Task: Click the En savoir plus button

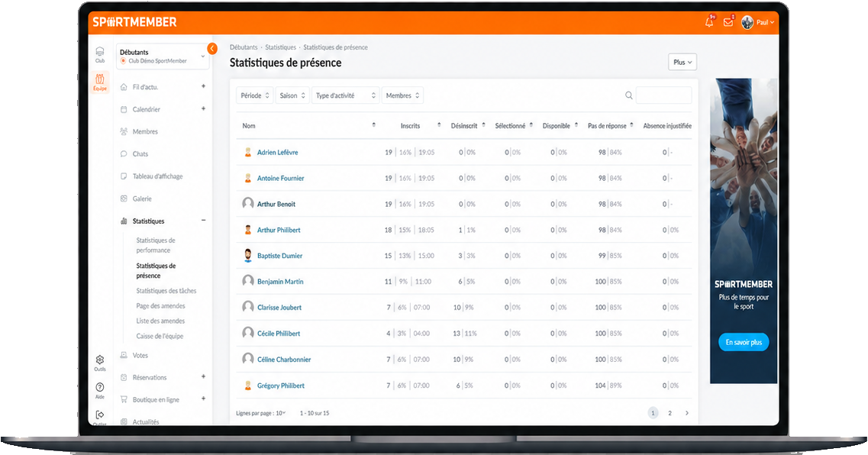Action: click(x=744, y=342)
